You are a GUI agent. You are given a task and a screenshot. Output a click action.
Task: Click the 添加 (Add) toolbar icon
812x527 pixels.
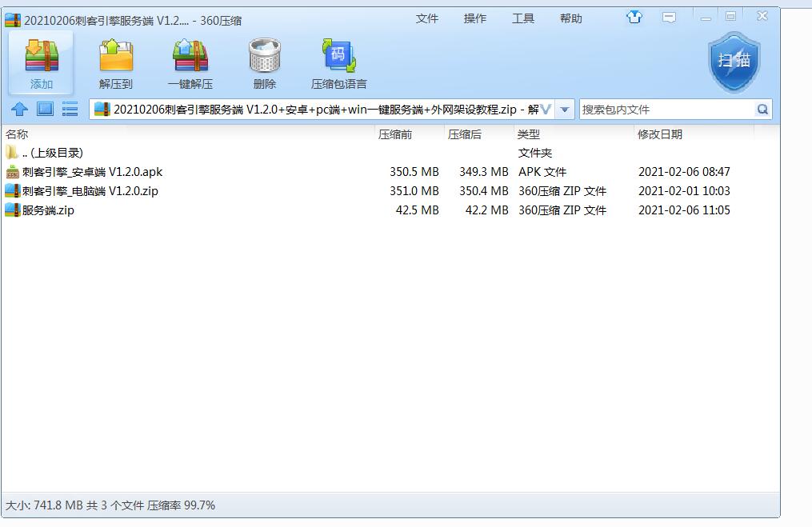pyautogui.click(x=42, y=58)
